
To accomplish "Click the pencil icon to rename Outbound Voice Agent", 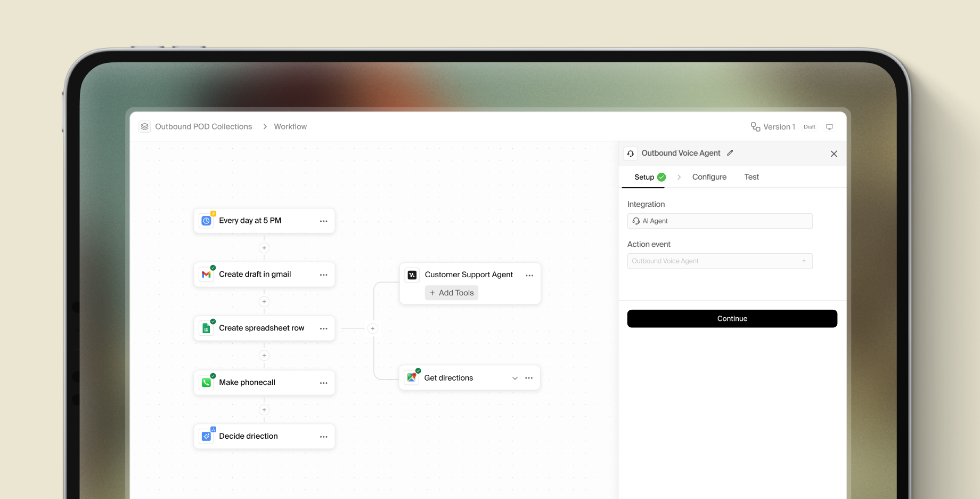I will pyautogui.click(x=730, y=153).
